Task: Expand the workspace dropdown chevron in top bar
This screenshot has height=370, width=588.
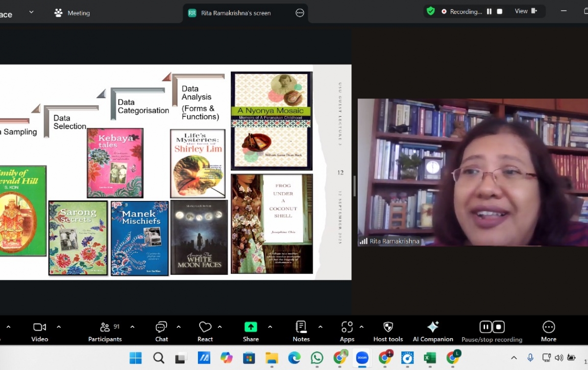Action: [x=31, y=12]
